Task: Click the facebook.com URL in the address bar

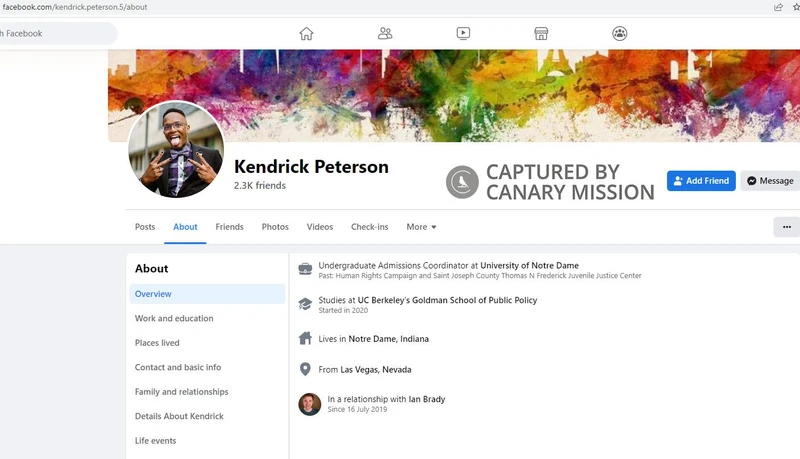Action: coord(75,7)
